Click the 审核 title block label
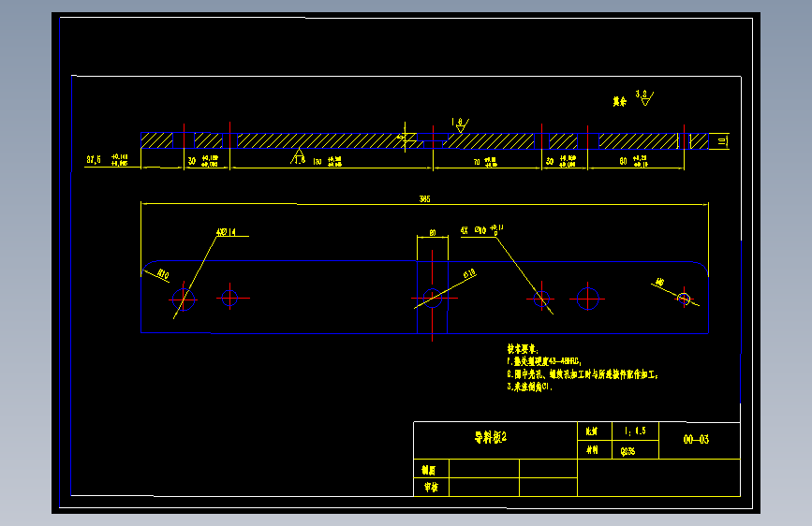Viewport: 812px width, 526px height. click(x=431, y=488)
